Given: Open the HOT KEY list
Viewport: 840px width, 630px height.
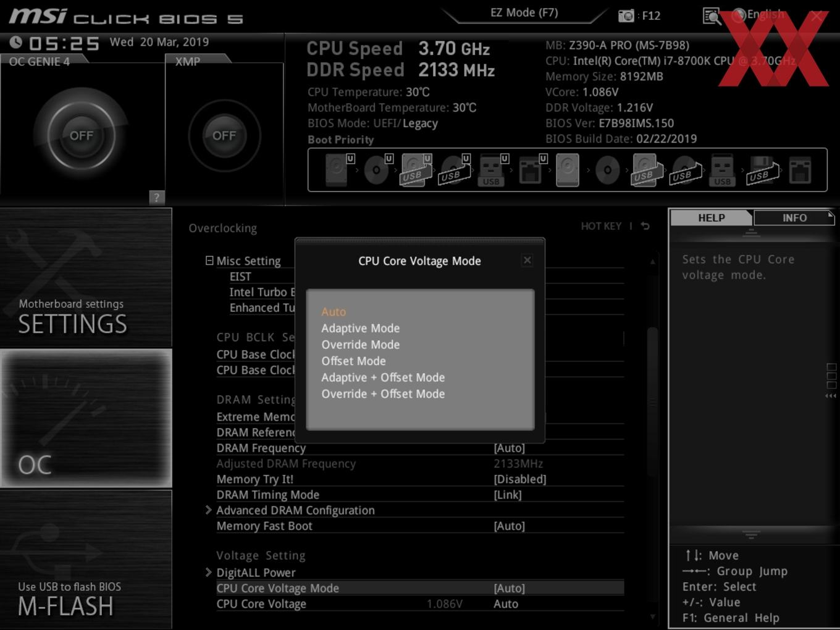Looking at the screenshot, I should [601, 226].
